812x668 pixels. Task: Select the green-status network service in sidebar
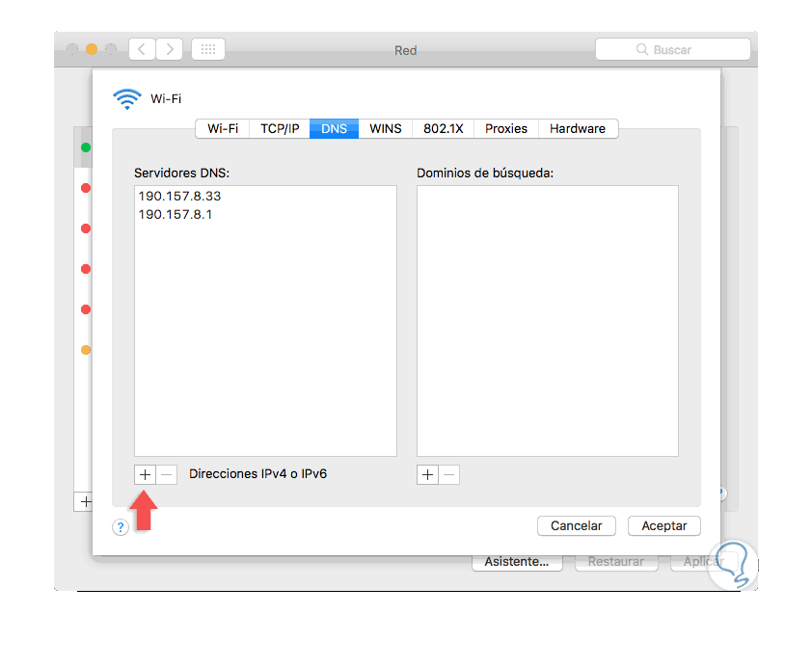[83, 147]
